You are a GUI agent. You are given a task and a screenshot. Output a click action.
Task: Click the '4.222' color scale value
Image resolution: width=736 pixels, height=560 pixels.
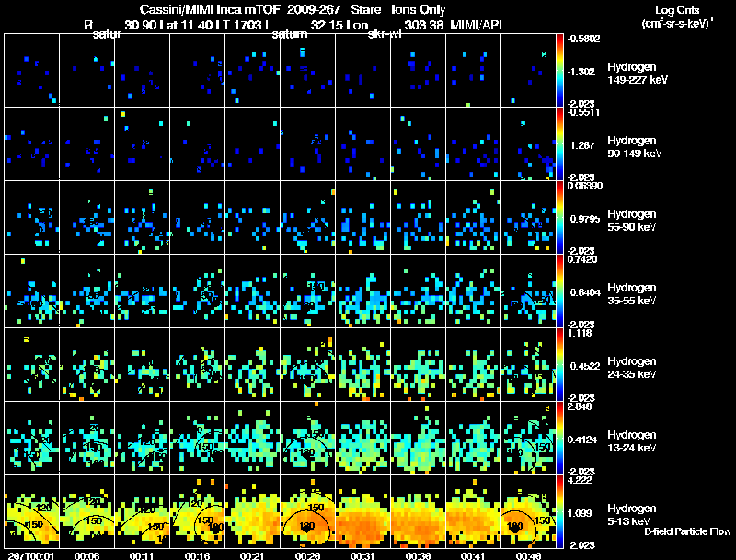(580, 480)
